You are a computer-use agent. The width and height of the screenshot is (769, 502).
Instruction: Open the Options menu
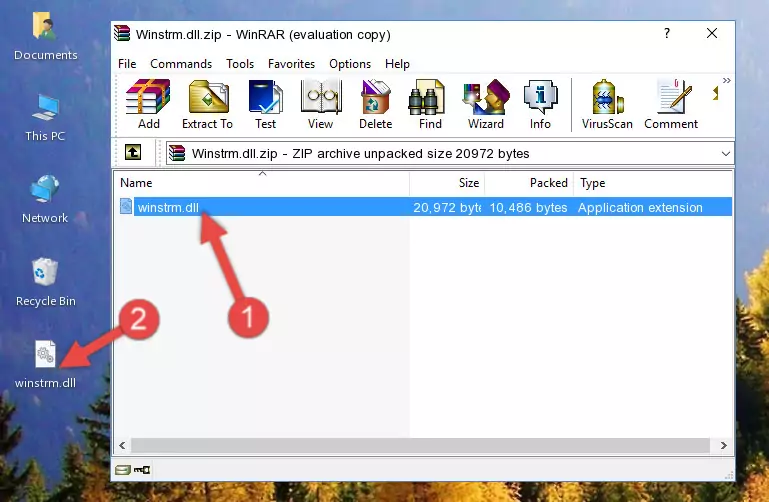[x=350, y=64]
